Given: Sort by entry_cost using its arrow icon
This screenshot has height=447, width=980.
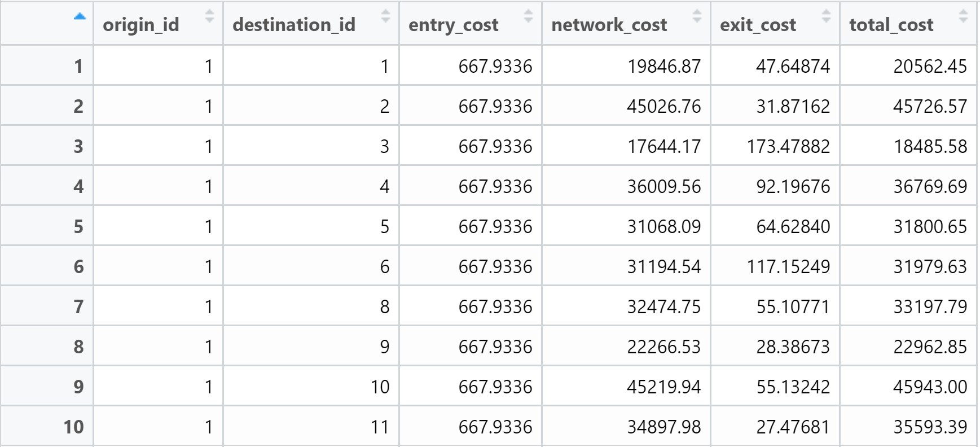Looking at the screenshot, I should [x=528, y=16].
